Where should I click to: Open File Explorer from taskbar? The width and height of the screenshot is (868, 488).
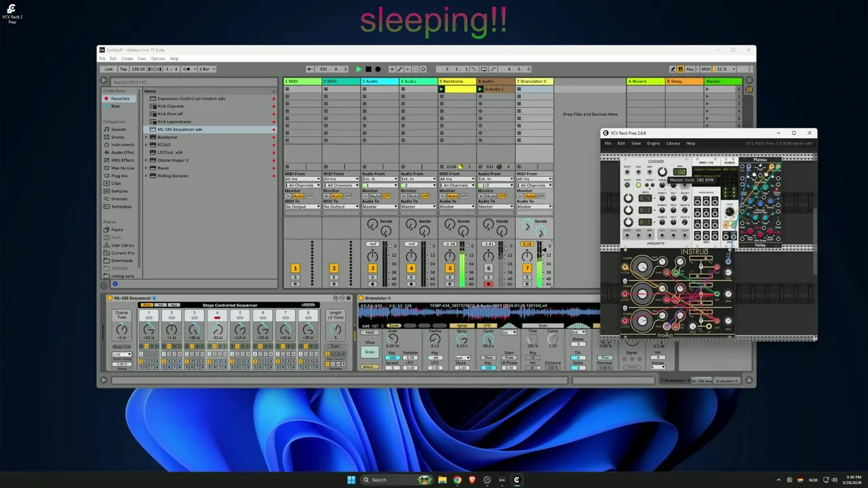(442, 480)
